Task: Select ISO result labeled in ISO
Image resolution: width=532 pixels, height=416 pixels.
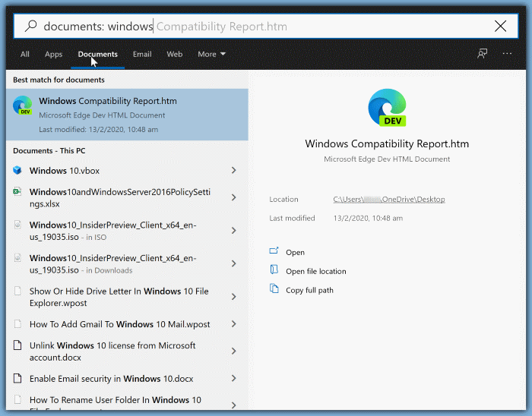Action: click(127, 231)
